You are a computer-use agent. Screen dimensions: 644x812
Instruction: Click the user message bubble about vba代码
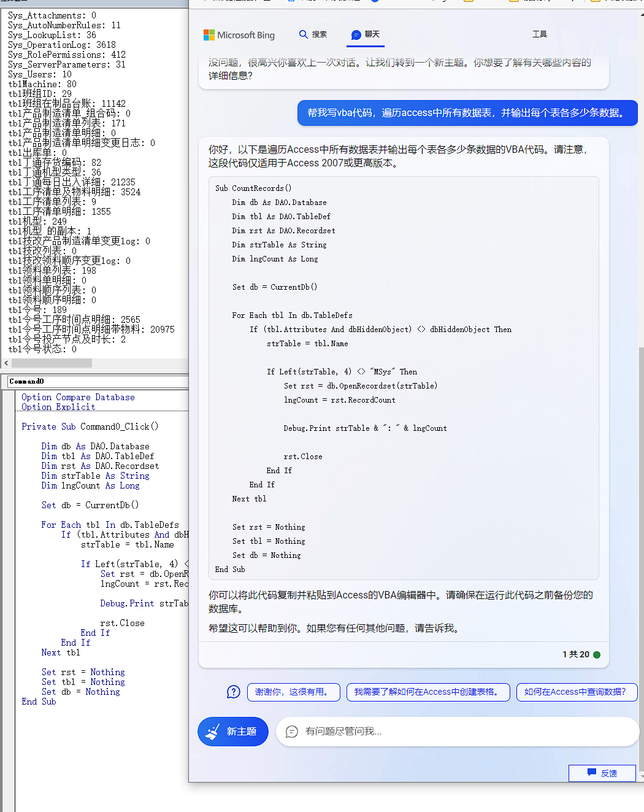click(x=467, y=113)
